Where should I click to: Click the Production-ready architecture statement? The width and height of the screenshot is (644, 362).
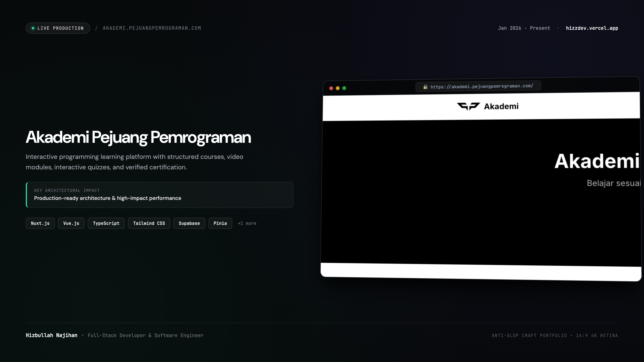point(107,198)
